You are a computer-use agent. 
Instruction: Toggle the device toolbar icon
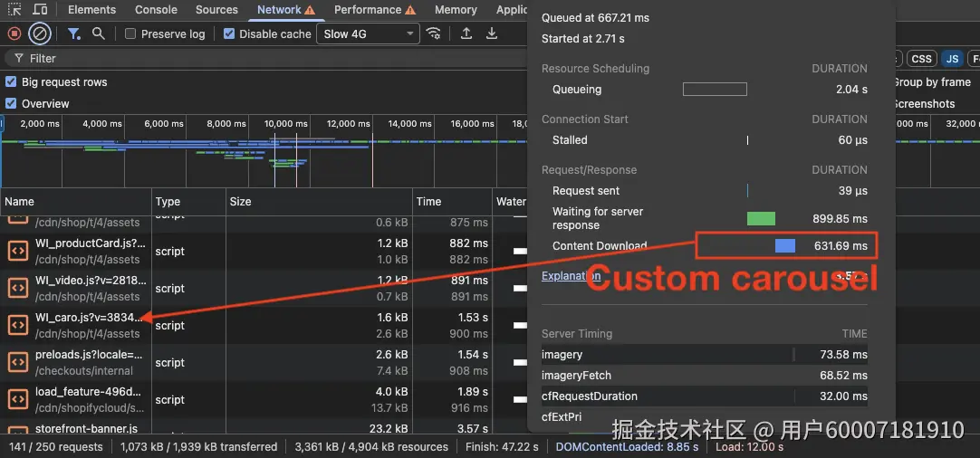(x=40, y=9)
